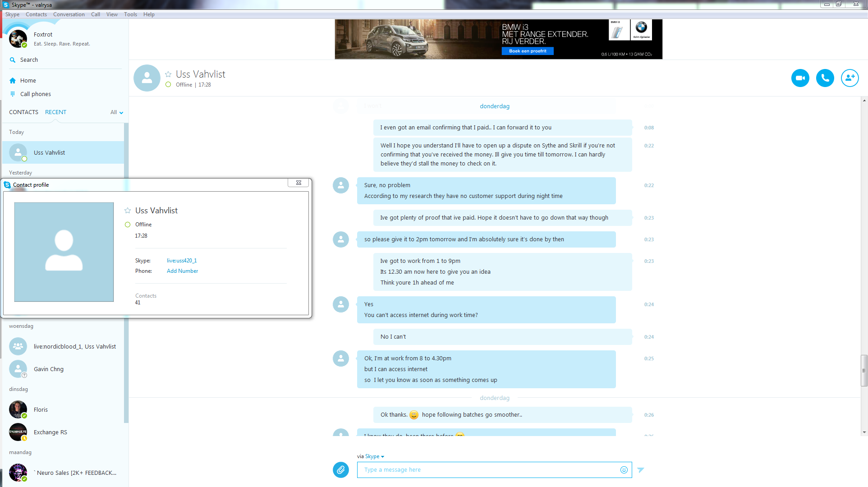The height and width of the screenshot is (487, 868).
Task: Start a video call with Uss Vahvlist
Action: 800,78
